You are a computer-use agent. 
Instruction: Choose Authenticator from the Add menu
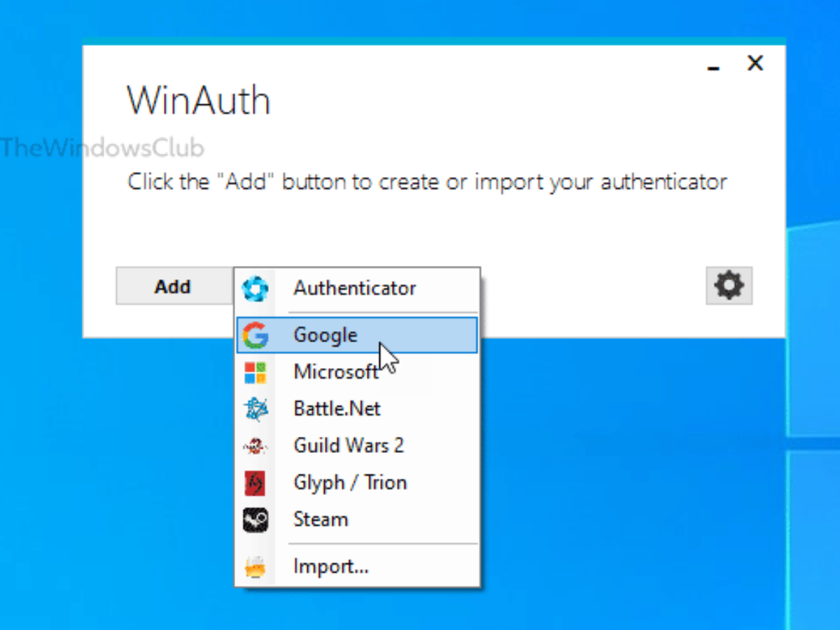tap(357, 288)
